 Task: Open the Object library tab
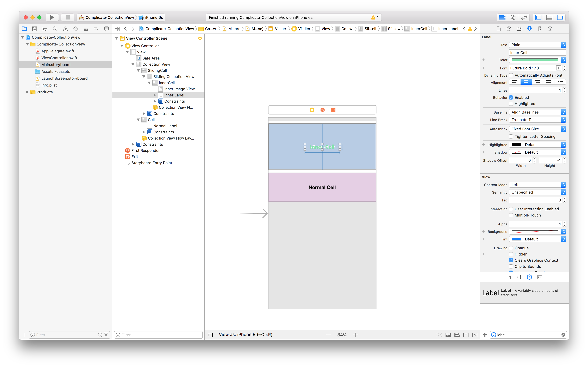pyautogui.click(x=529, y=277)
